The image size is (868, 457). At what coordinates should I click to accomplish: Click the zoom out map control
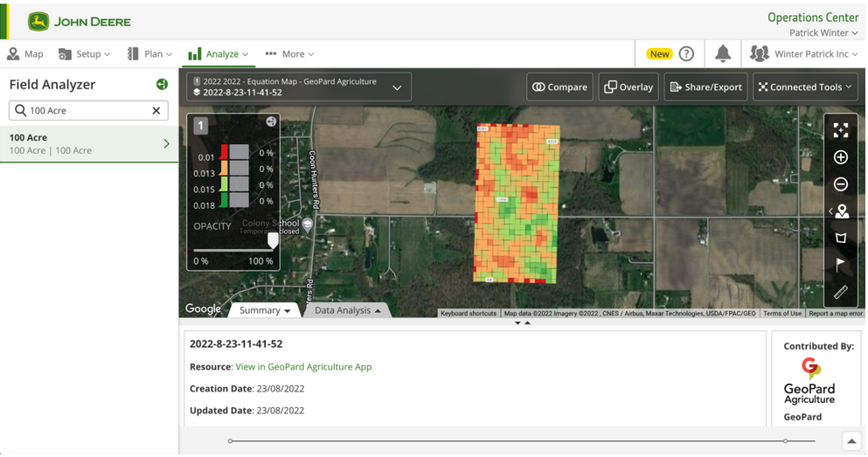[840, 184]
